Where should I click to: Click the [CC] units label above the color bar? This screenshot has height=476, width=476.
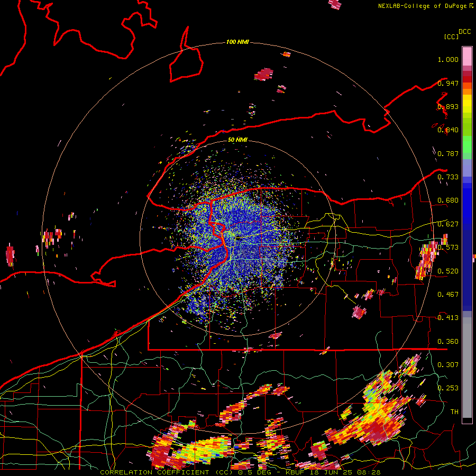coord(451,36)
